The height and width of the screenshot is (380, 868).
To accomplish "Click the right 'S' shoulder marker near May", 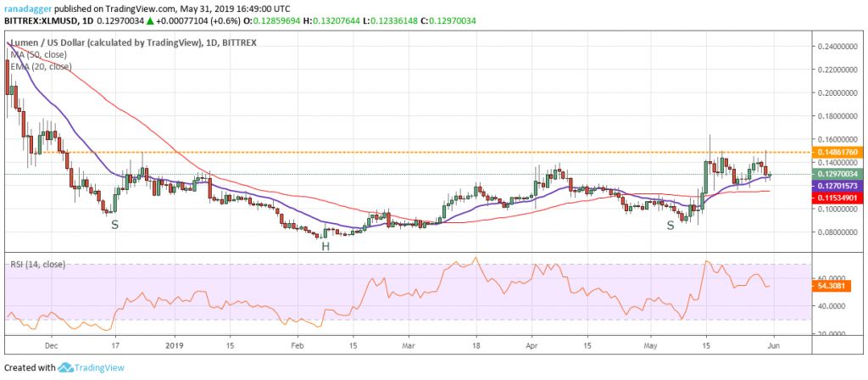I will (670, 224).
